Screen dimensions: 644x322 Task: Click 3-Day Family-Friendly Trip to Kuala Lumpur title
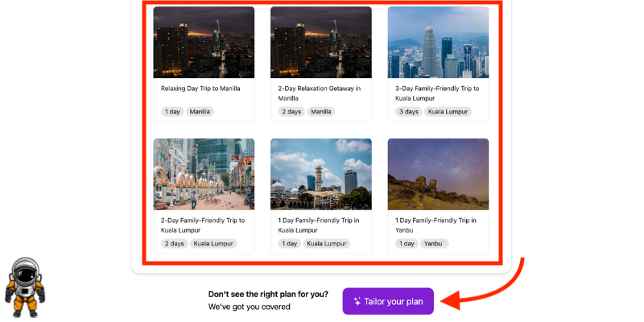[x=437, y=93]
